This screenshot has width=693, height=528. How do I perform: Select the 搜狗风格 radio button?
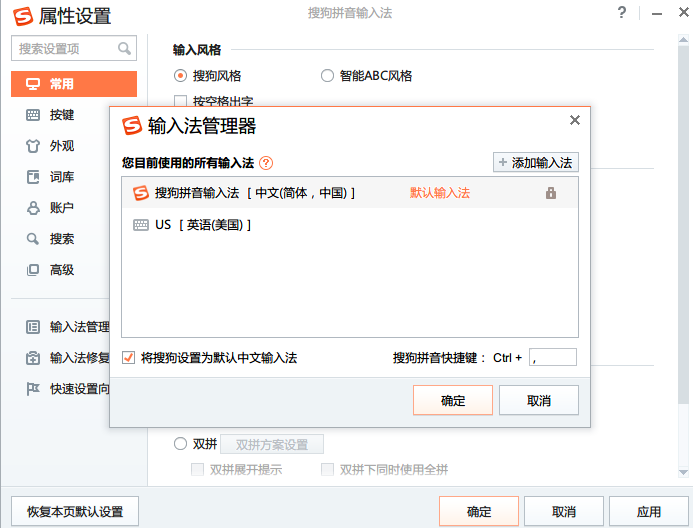181,75
